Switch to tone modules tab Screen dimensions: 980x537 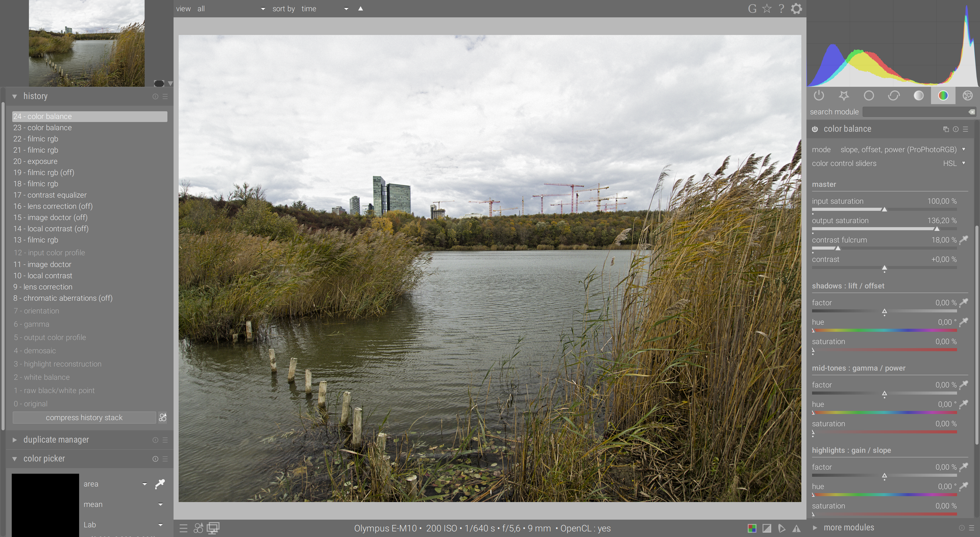tap(918, 95)
